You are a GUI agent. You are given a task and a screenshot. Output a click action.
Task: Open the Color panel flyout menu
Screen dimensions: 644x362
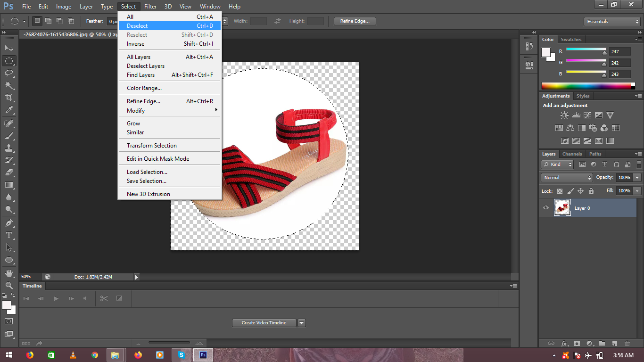click(638, 40)
